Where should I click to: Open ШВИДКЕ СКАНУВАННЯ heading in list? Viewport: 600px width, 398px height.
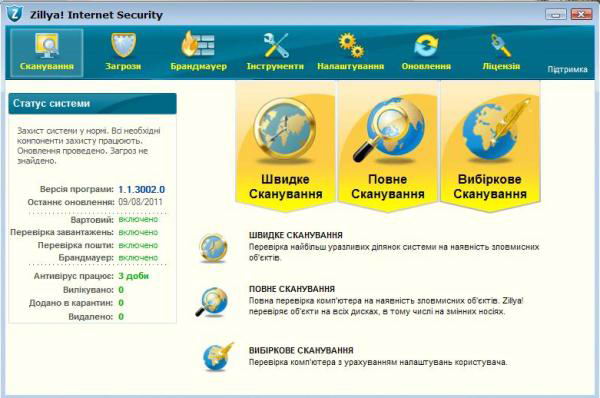coord(296,235)
